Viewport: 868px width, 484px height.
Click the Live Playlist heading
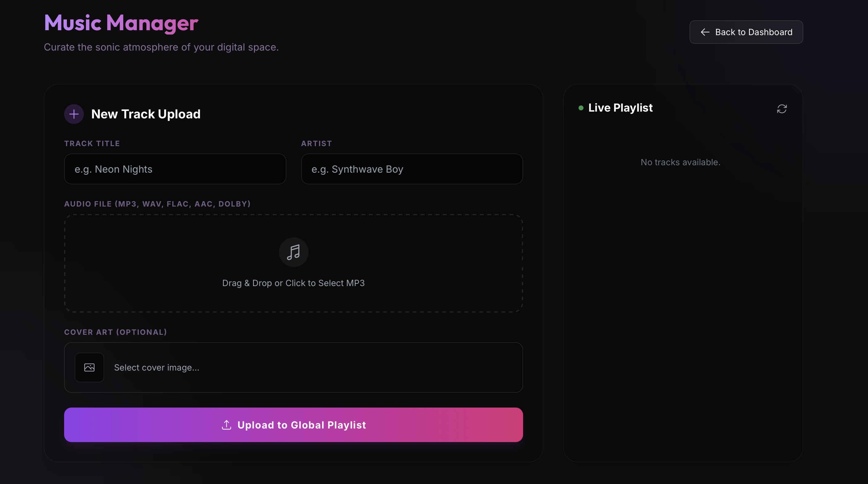(620, 108)
